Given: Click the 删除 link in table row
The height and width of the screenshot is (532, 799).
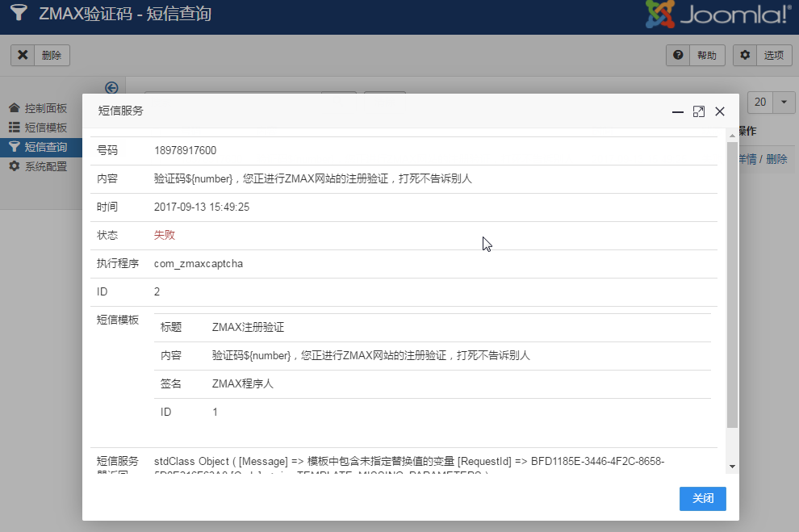Looking at the screenshot, I should (x=776, y=159).
